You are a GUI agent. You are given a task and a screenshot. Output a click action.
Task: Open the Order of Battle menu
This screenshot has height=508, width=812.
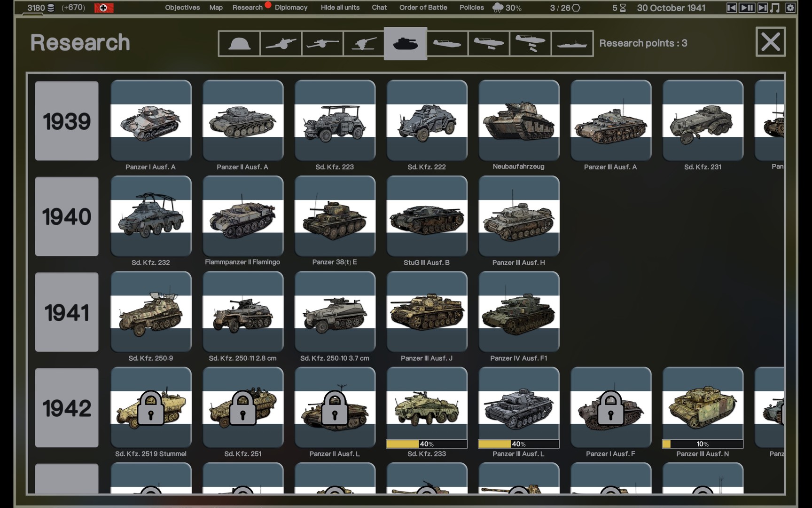tap(423, 8)
